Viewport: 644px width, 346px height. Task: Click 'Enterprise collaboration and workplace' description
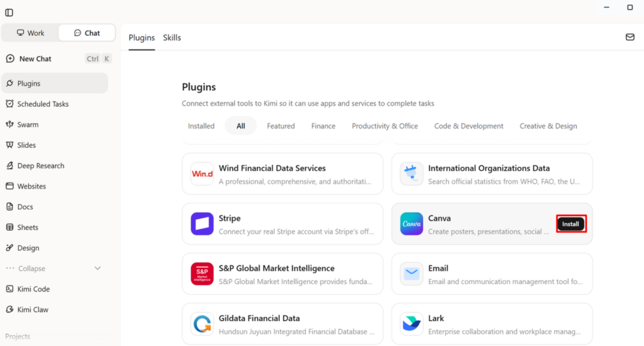point(504,332)
